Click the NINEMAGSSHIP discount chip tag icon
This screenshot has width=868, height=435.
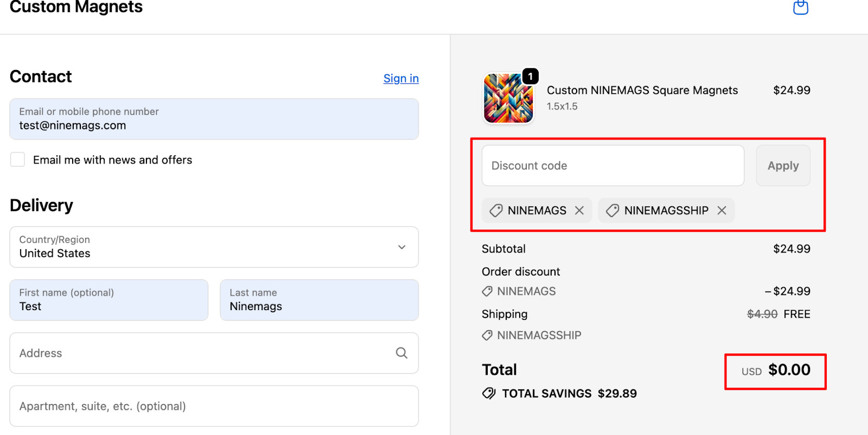612,211
